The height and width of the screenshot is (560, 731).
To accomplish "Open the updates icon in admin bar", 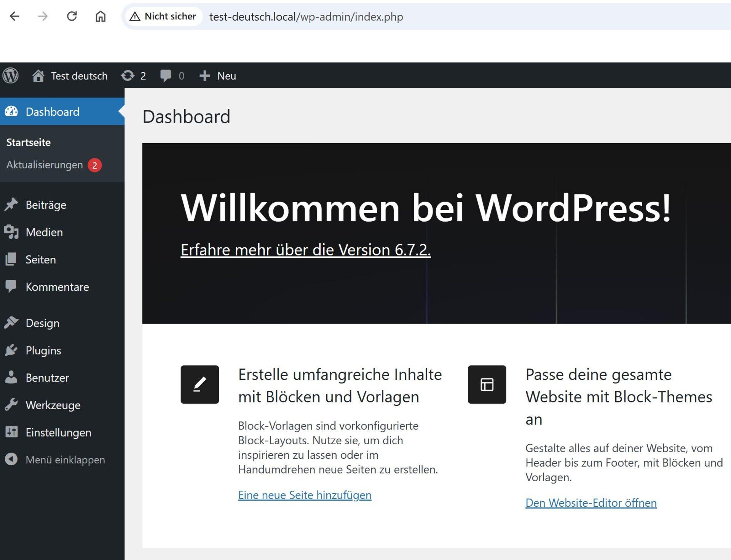I will 128,76.
